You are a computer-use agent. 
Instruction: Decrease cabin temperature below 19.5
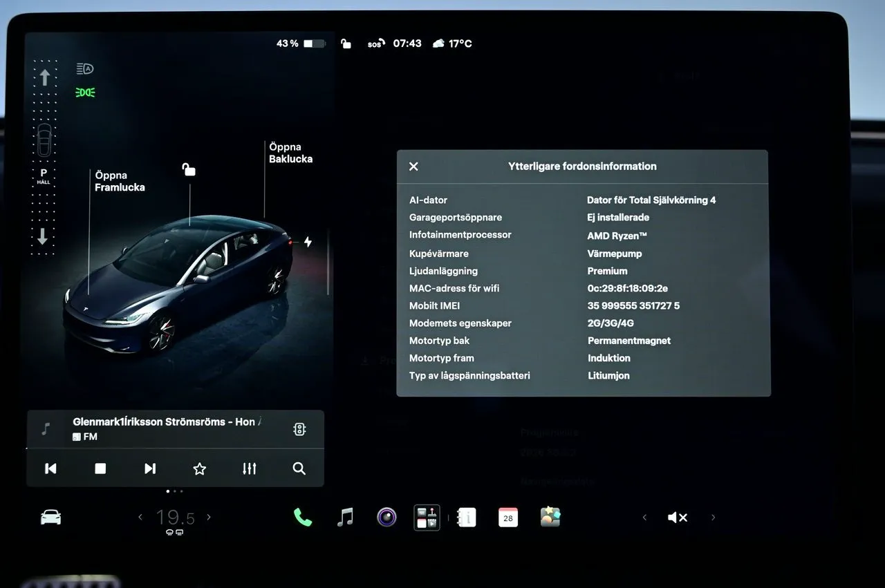[x=140, y=517]
